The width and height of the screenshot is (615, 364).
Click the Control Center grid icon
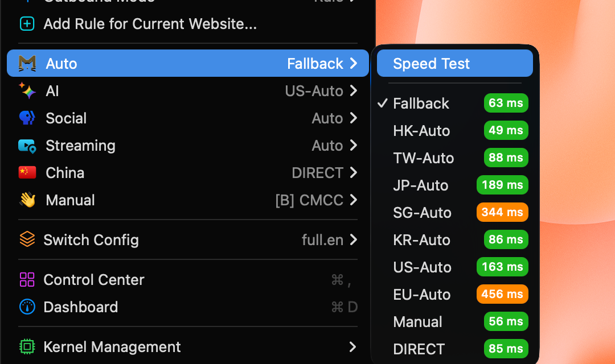pyautogui.click(x=26, y=279)
